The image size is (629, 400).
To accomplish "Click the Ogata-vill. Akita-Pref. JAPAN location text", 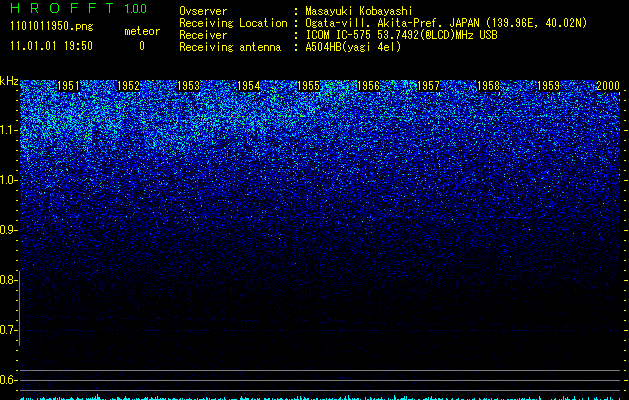I will click(x=446, y=23).
